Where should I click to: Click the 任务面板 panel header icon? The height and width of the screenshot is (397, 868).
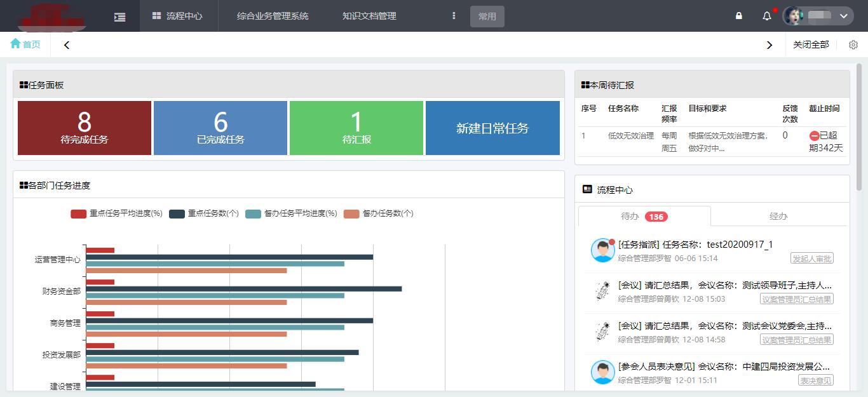23,84
